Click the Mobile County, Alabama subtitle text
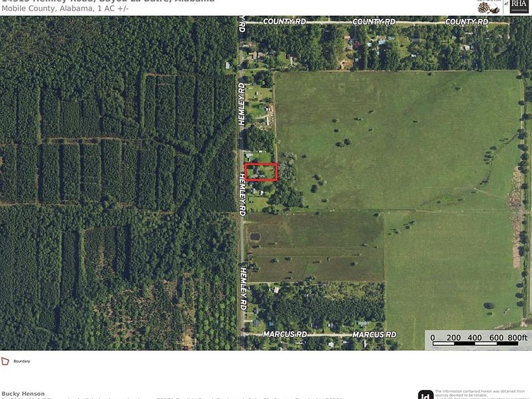The image size is (532, 399). click(x=65, y=8)
